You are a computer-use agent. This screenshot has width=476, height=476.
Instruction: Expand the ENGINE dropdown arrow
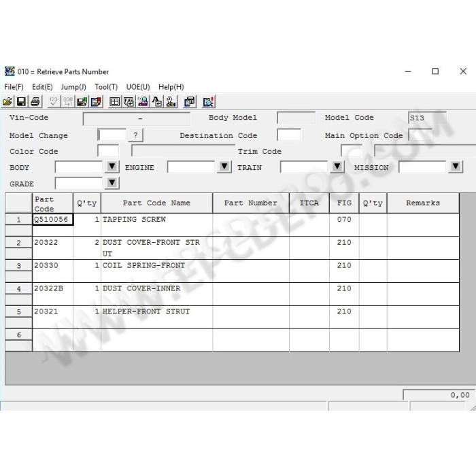click(224, 167)
